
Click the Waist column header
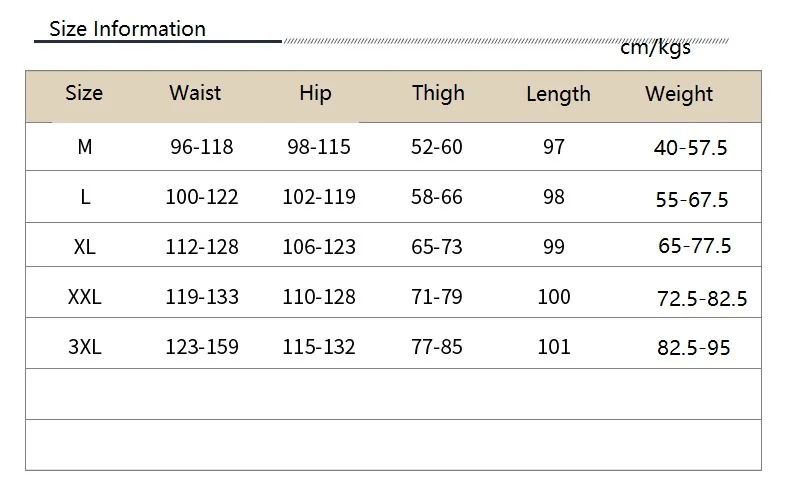tap(195, 93)
